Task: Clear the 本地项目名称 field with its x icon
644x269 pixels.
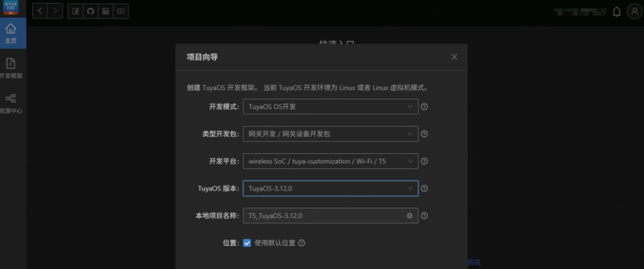Action: point(410,215)
